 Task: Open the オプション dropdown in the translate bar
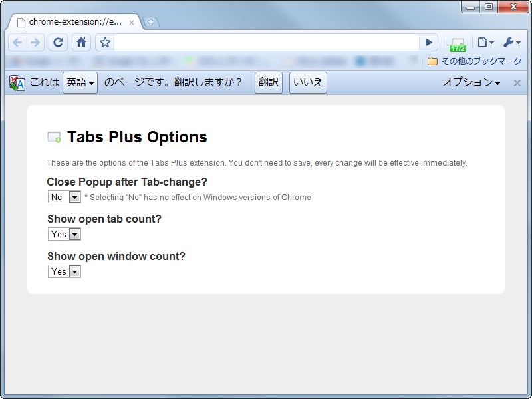click(x=471, y=82)
